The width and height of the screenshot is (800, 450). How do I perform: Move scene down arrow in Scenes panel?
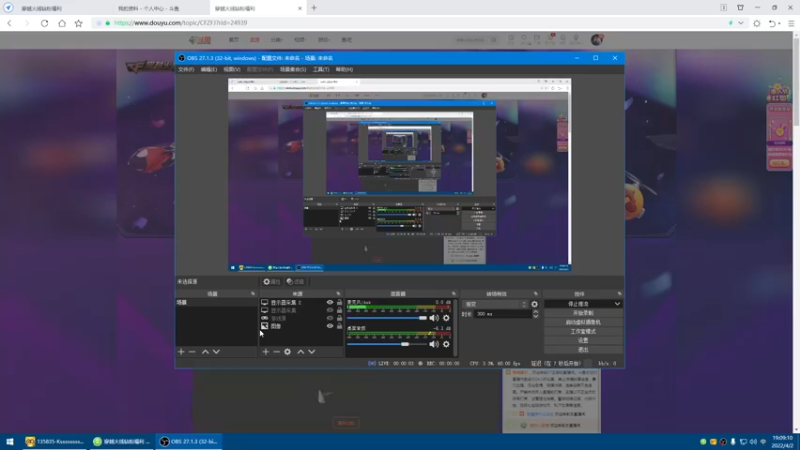216,352
